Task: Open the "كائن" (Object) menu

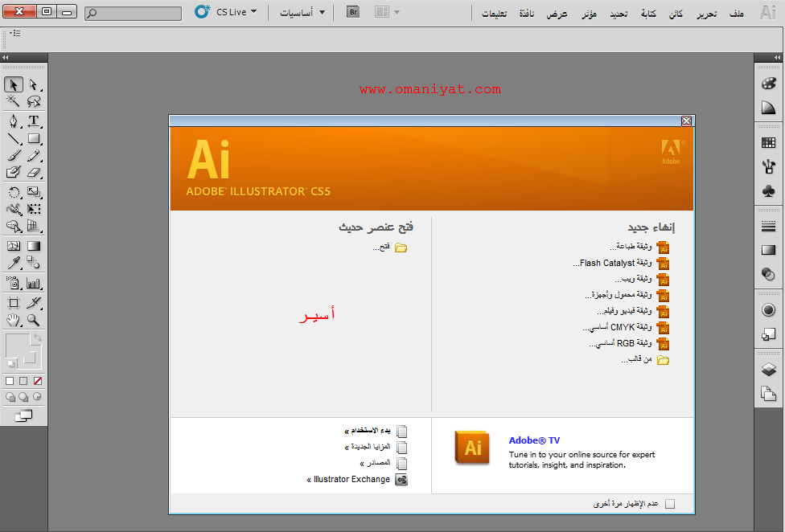Action: [x=676, y=14]
